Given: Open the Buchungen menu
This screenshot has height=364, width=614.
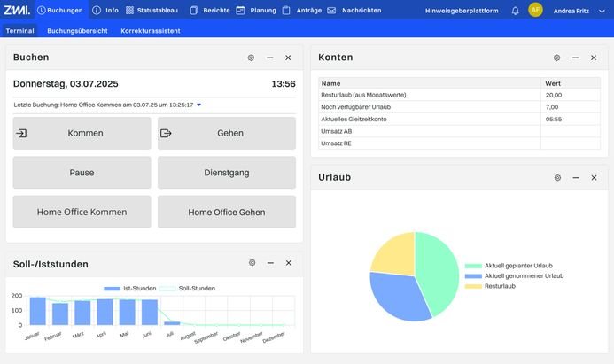Looking at the screenshot, I should (x=60, y=10).
